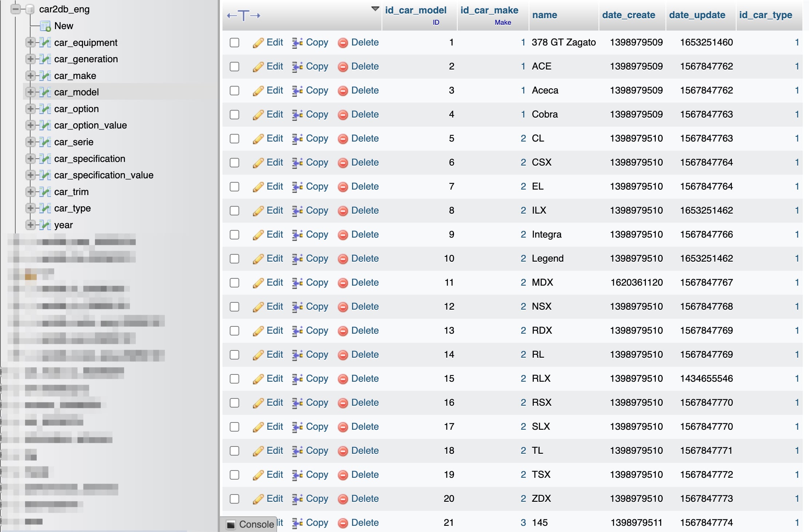This screenshot has width=809, height=532.
Task: Click the car2db_eng database icon
Action: (x=30, y=9)
